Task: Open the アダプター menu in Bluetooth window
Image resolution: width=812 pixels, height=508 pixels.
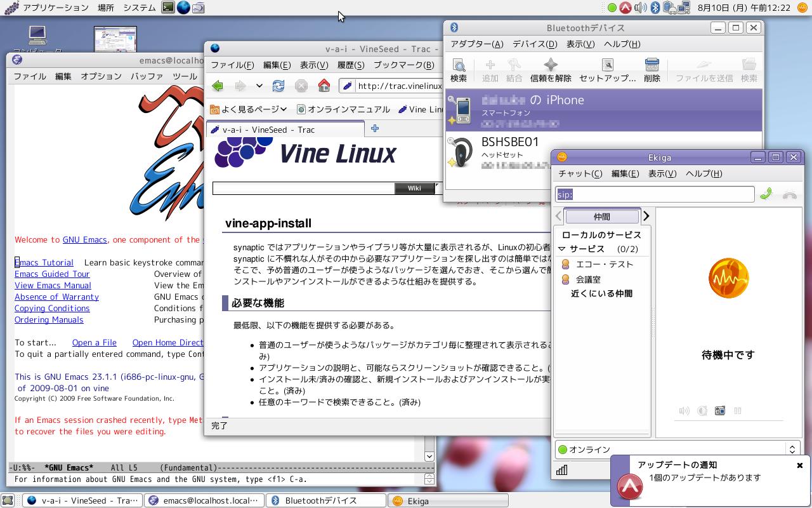Action: click(x=476, y=44)
